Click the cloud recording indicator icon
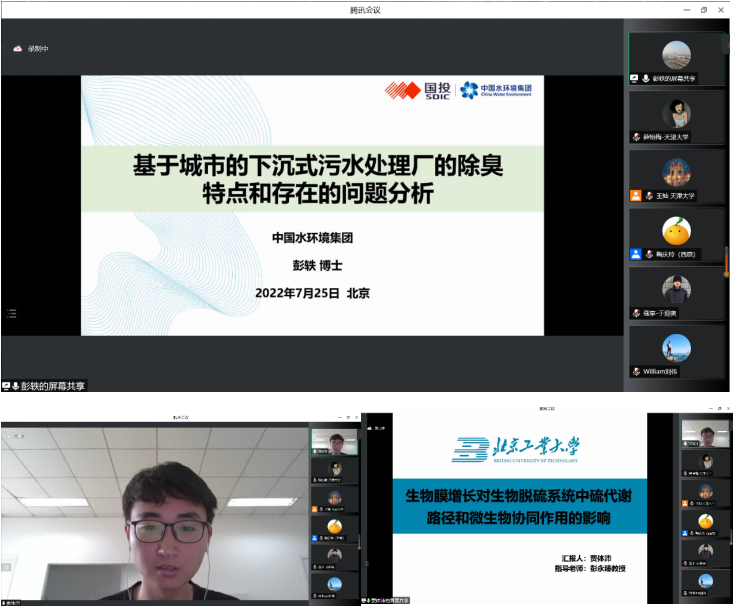The width and height of the screenshot is (737, 612). [x=17, y=48]
